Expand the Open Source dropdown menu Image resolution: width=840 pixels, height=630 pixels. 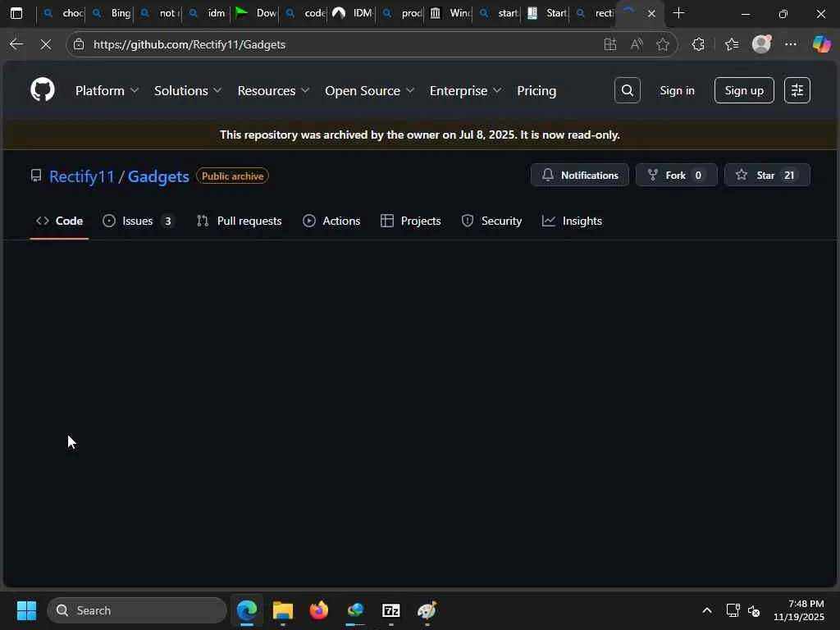(x=369, y=90)
